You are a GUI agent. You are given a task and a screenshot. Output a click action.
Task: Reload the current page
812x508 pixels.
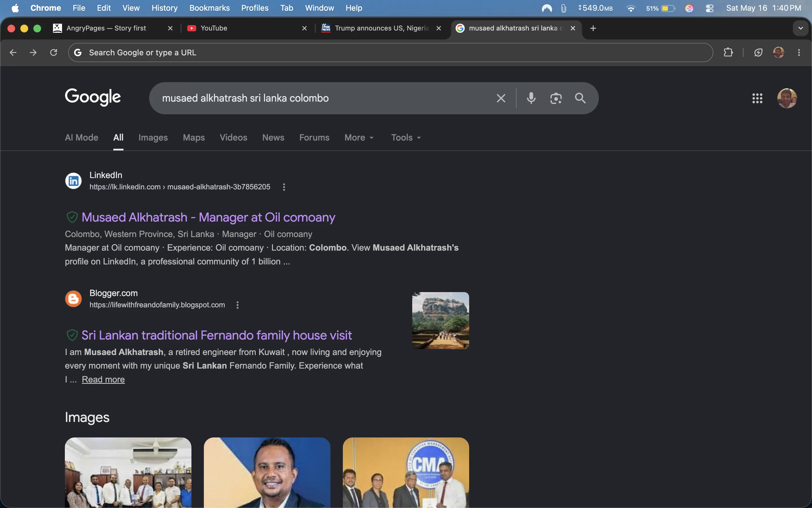[x=54, y=52]
